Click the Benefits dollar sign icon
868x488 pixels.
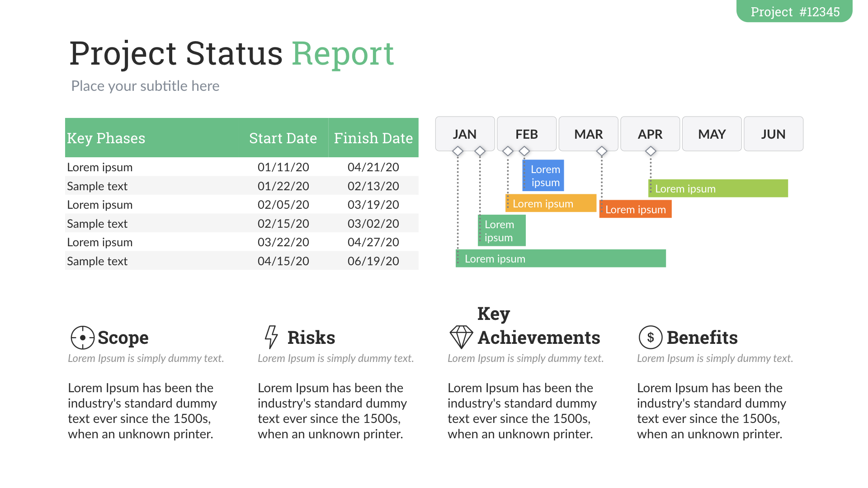click(x=650, y=337)
